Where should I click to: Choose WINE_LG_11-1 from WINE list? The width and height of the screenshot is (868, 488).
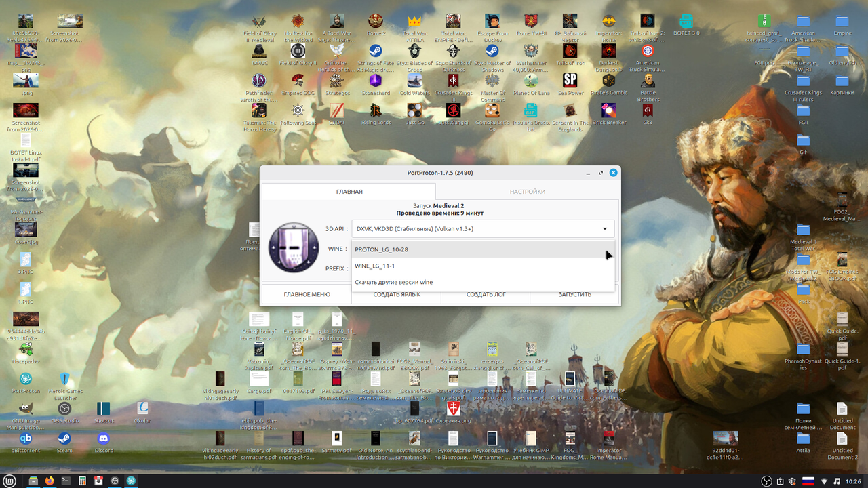click(483, 266)
